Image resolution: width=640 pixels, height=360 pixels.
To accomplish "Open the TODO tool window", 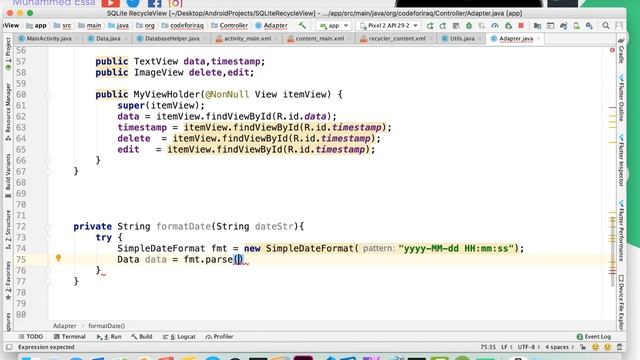I will pyautogui.click(x=31, y=336).
